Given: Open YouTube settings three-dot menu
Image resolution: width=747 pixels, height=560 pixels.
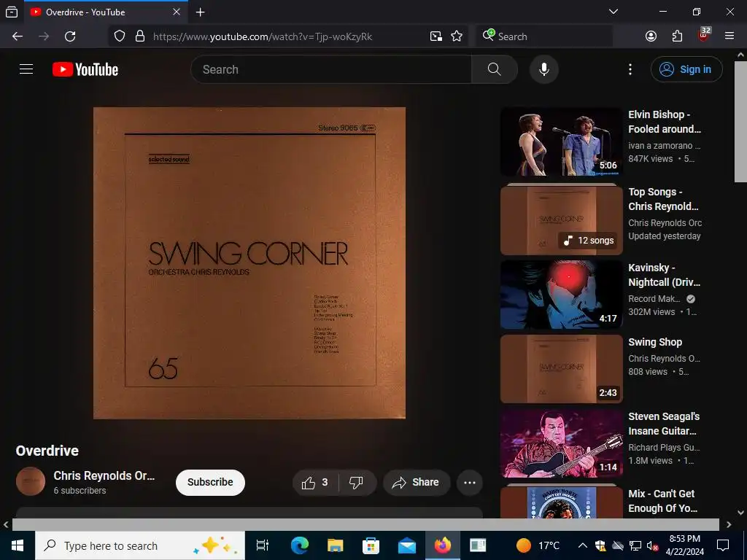Looking at the screenshot, I should pyautogui.click(x=630, y=69).
